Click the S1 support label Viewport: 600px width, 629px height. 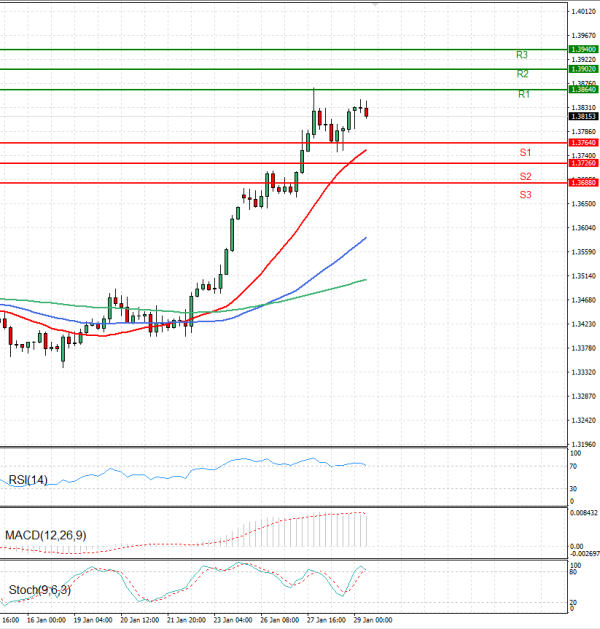click(x=524, y=152)
